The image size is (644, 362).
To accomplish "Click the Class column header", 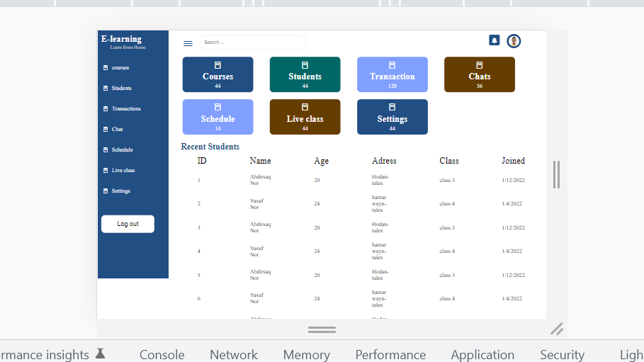I will (x=449, y=161).
